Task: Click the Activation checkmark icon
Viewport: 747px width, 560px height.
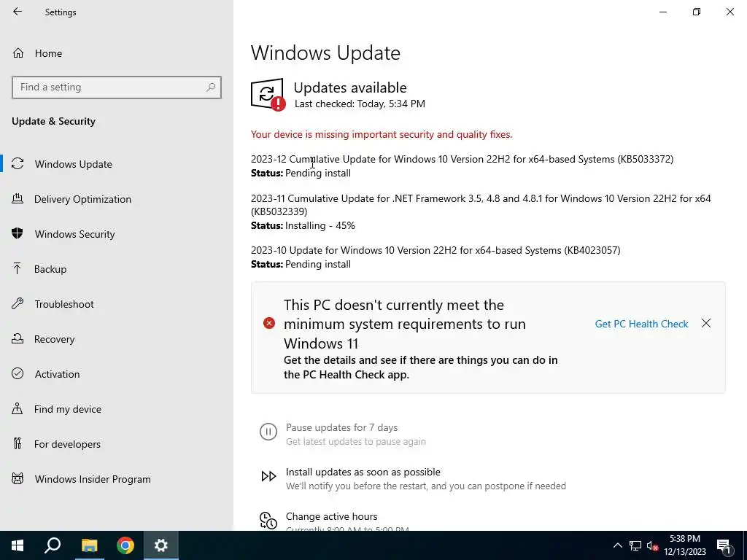Action: click(18, 373)
